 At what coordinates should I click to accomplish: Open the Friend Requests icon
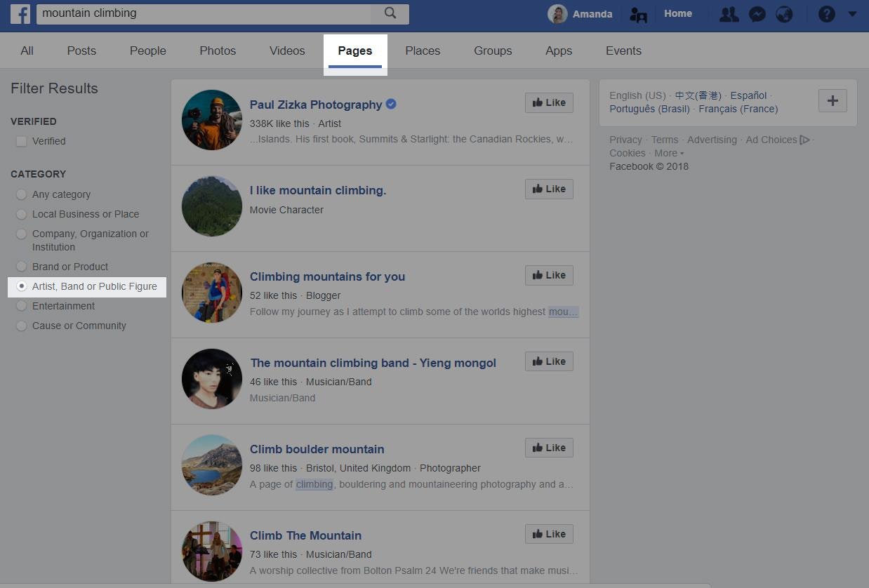coord(729,13)
